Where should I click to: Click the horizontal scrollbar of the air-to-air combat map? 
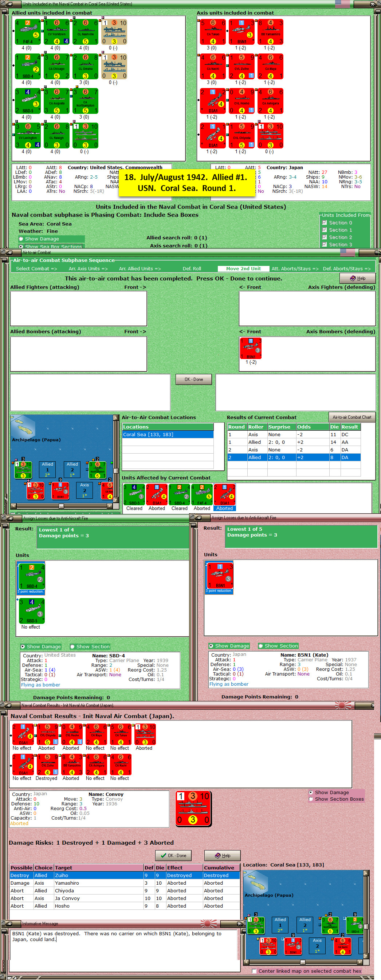[61, 506]
